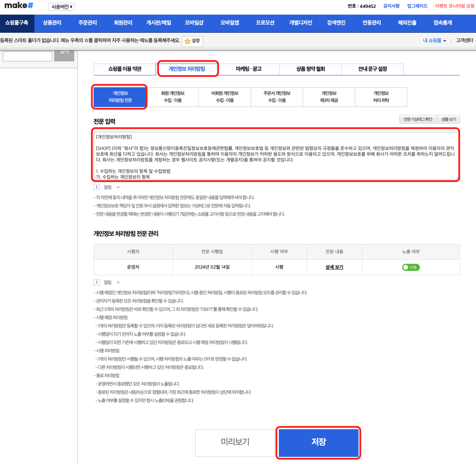Image resolution: width=476 pixels, height=464 pixels.
Task: Click the star 설정 button
Action: pos(192,41)
